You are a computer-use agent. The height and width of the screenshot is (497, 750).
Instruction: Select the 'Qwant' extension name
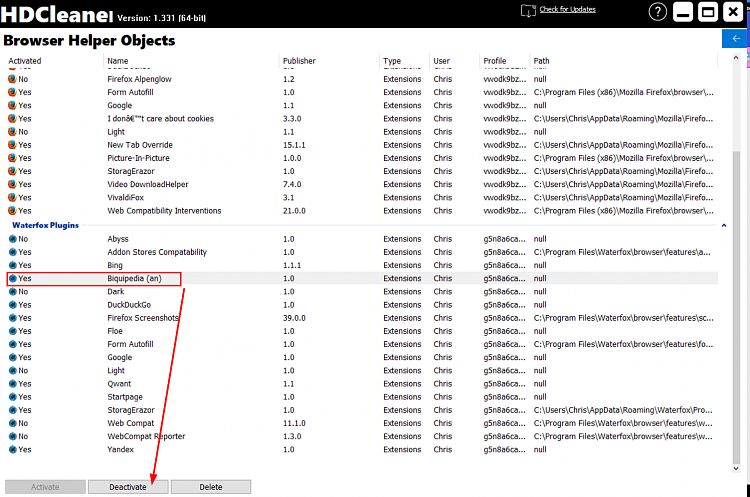click(x=119, y=384)
